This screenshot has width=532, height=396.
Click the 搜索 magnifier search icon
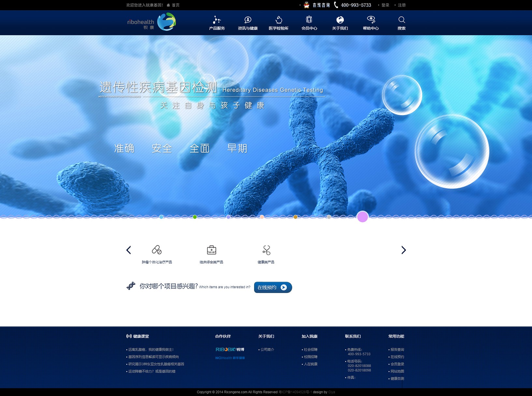[401, 20]
